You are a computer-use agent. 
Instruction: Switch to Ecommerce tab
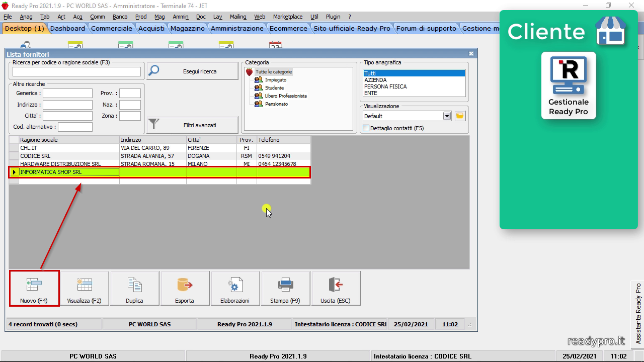click(288, 29)
